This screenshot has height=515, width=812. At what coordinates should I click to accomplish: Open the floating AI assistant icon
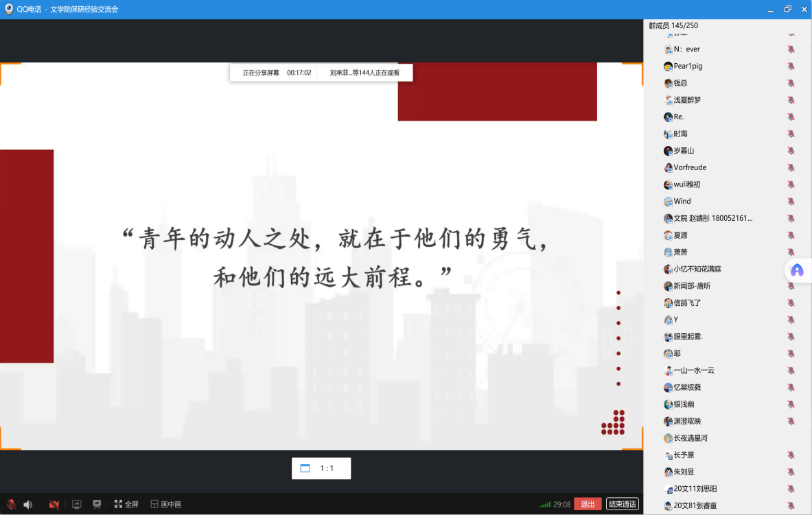click(x=797, y=271)
